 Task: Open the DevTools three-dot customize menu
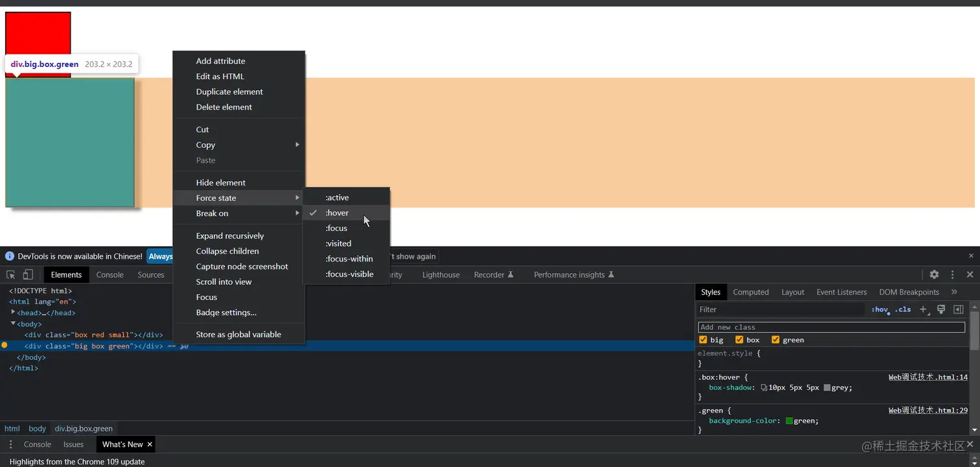[952, 275]
